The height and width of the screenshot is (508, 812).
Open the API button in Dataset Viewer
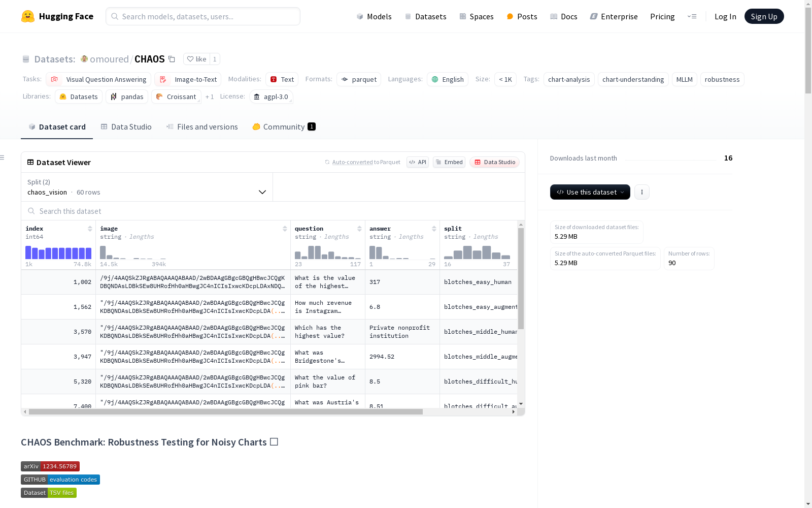click(418, 162)
